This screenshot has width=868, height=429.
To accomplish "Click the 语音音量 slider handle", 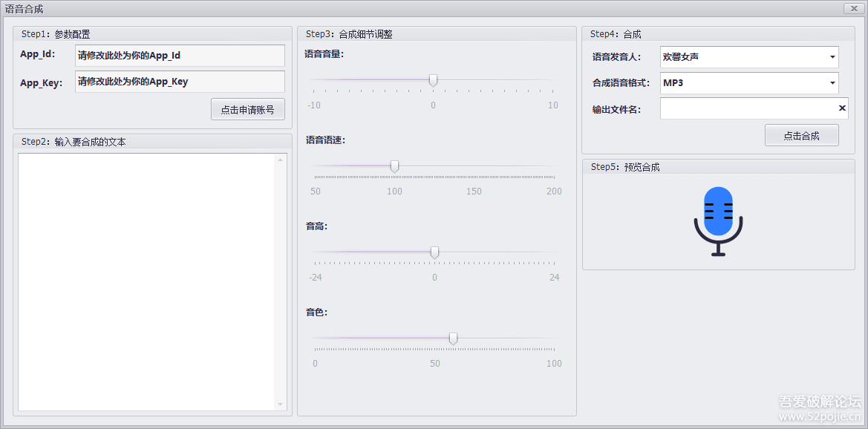I will (434, 81).
